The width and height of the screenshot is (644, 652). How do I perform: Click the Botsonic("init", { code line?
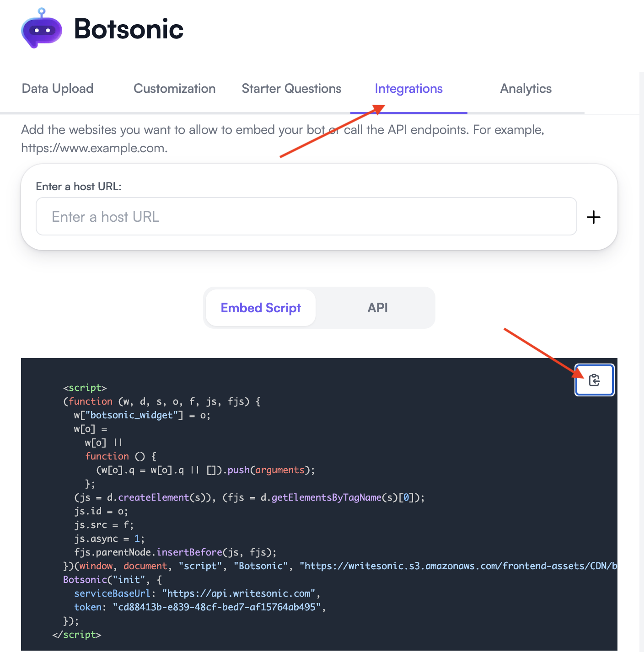click(x=113, y=580)
